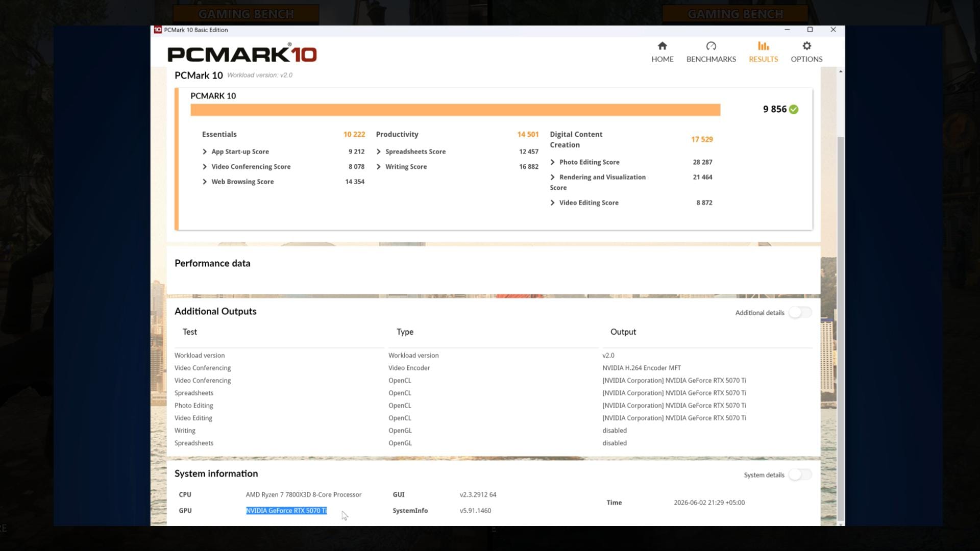Toggle the System details switch
The image size is (980, 551).
(800, 474)
